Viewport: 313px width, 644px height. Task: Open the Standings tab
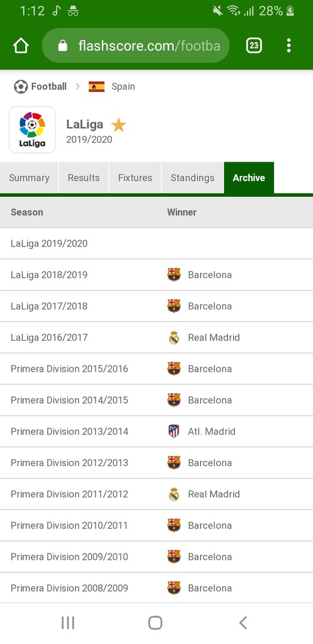192,178
